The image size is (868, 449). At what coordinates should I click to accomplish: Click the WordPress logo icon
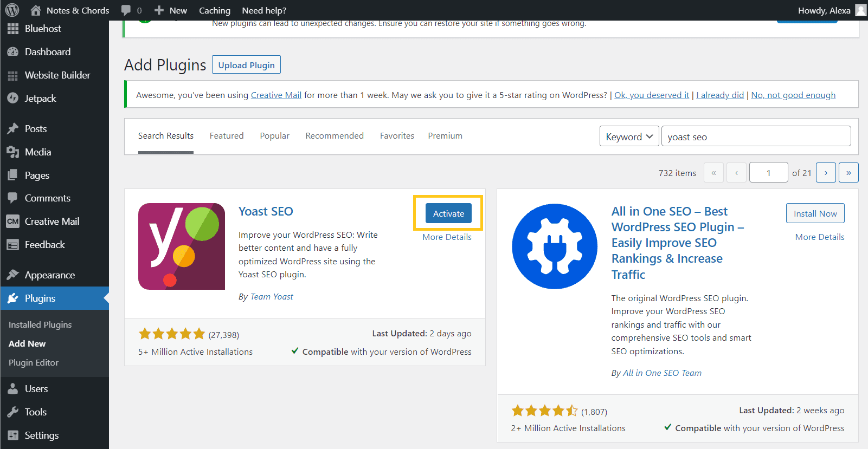[x=12, y=10]
